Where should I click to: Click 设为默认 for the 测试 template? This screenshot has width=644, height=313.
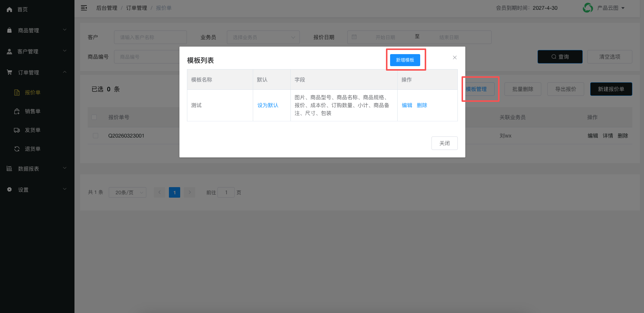coord(268,105)
